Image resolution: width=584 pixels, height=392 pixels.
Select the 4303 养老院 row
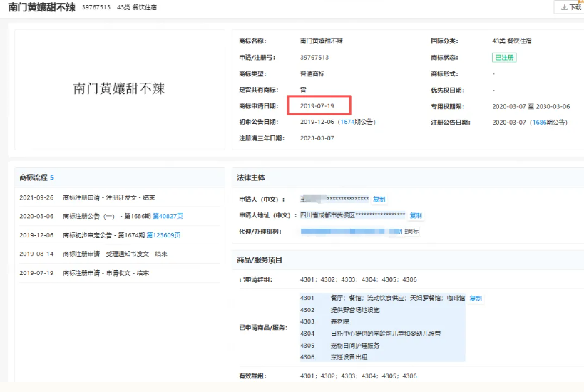pos(382,321)
